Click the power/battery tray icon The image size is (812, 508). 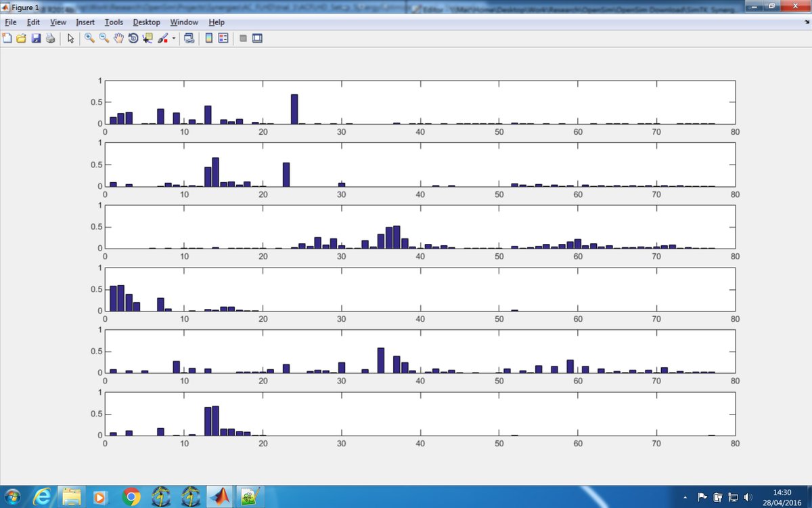coord(717,496)
